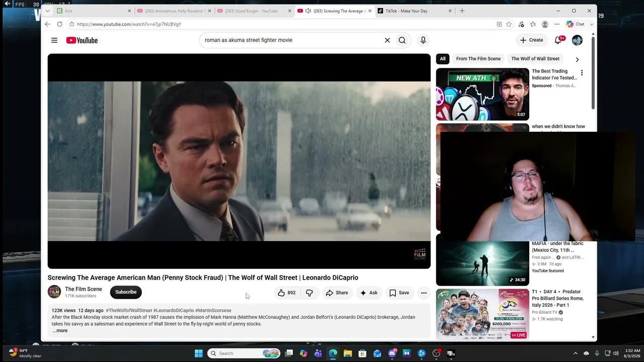Dislike the video with thumbs down
The image size is (644, 362).
click(309, 293)
